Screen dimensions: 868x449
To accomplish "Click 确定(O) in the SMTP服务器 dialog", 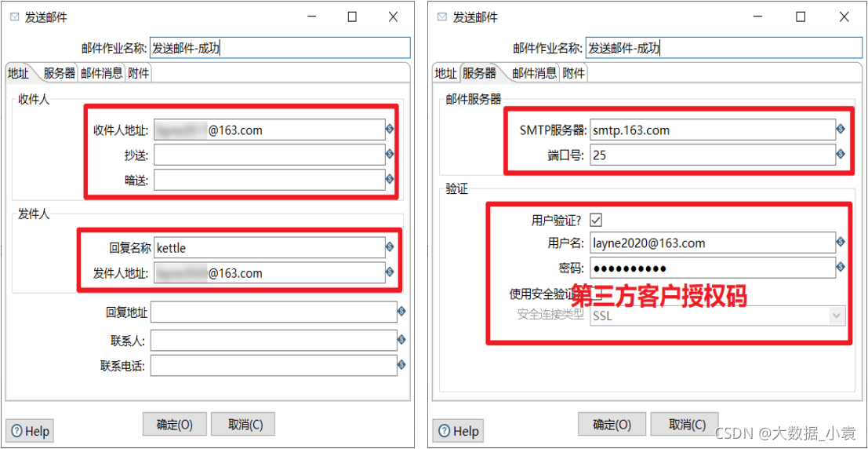I will click(612, 425).
